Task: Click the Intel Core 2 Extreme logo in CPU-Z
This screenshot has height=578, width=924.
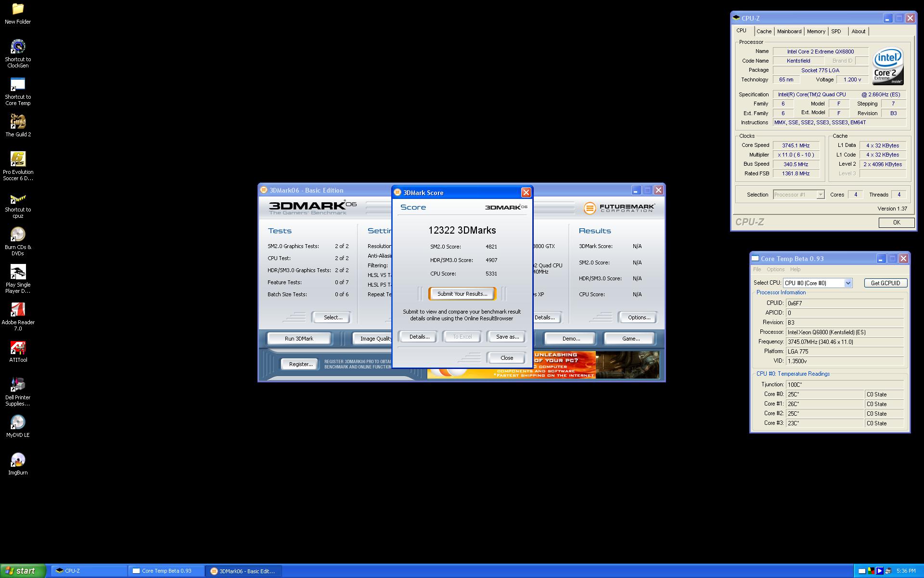Action: pos(888,66)
